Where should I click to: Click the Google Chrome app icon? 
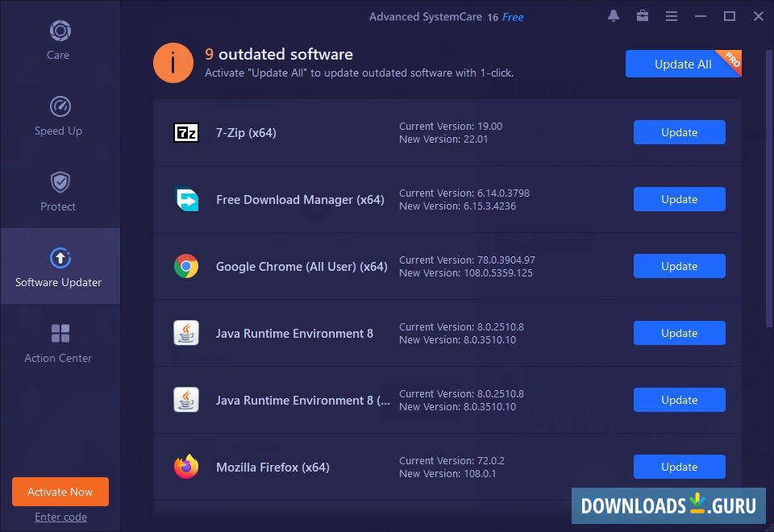pyautogui.click(x=186, y=267)
